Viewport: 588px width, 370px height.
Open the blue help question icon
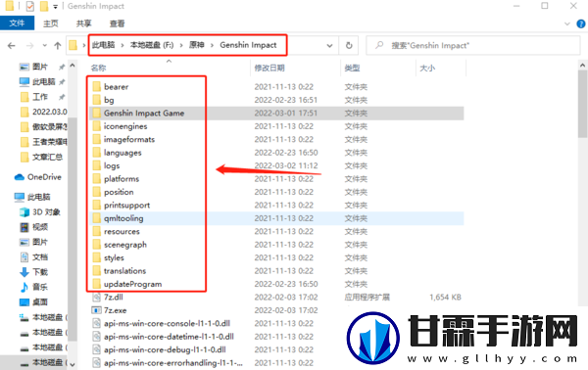click(580, 23)
